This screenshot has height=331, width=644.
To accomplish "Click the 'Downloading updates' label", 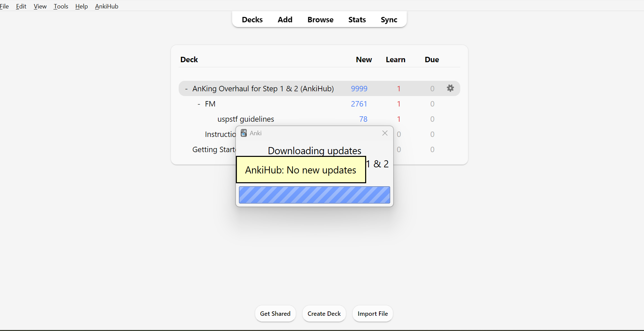I will [314, 151].
